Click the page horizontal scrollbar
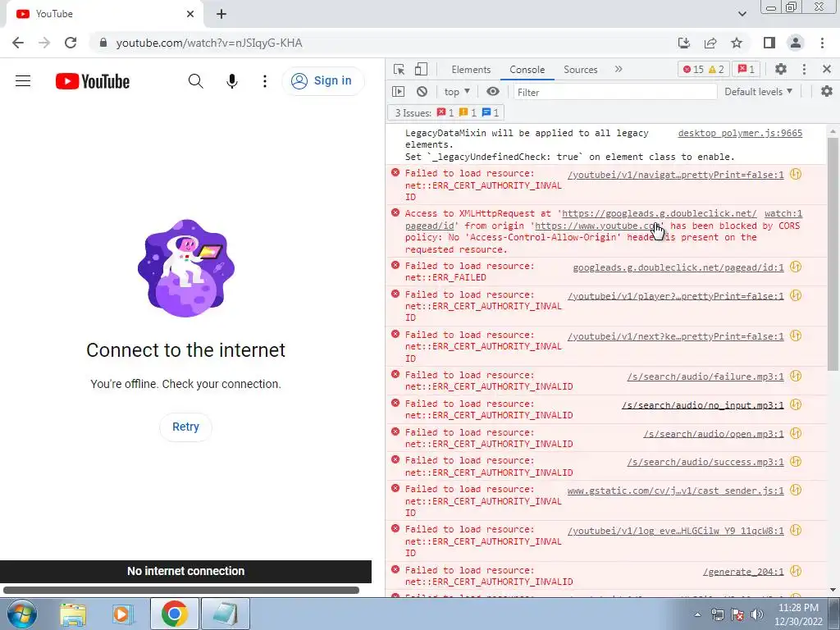The image size is (840, 630). 181,591
